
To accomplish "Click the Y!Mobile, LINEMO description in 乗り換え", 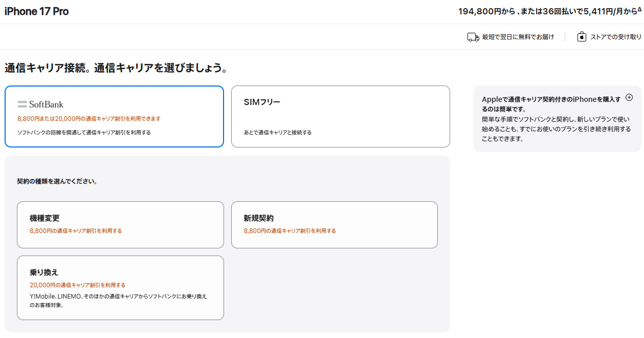I will tap(118, 300).
